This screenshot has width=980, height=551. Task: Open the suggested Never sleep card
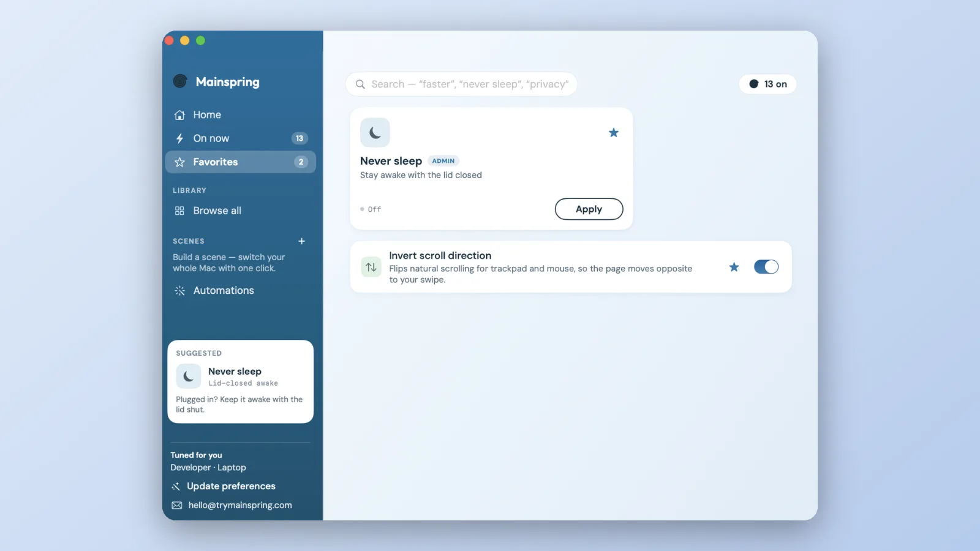[241, 381]
